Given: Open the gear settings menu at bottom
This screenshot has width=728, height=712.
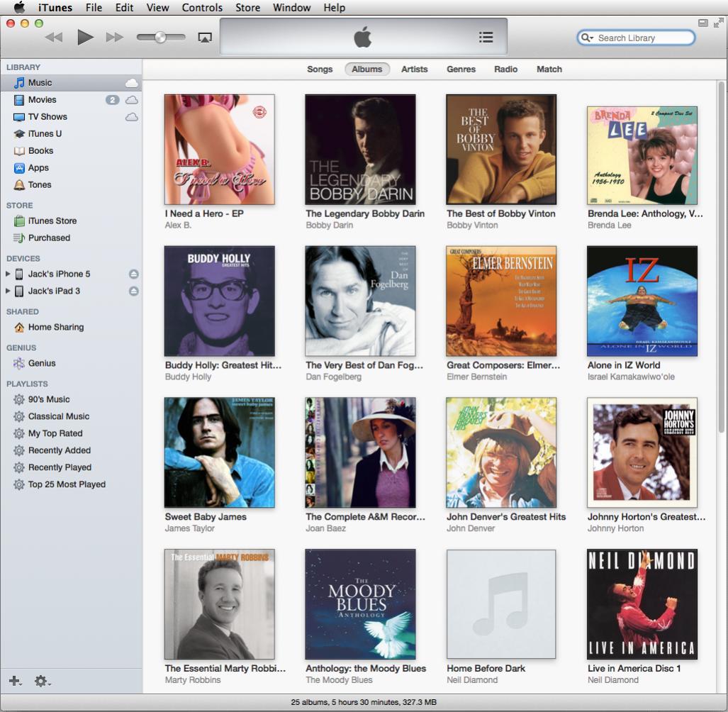Looking at the screenshot, I should click(42, 681).
